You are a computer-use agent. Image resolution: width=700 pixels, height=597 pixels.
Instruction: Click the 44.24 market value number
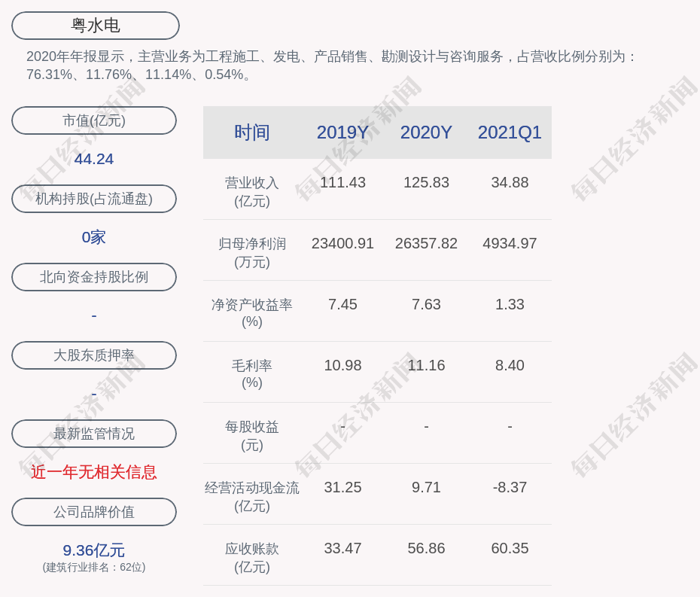point(94,159)
